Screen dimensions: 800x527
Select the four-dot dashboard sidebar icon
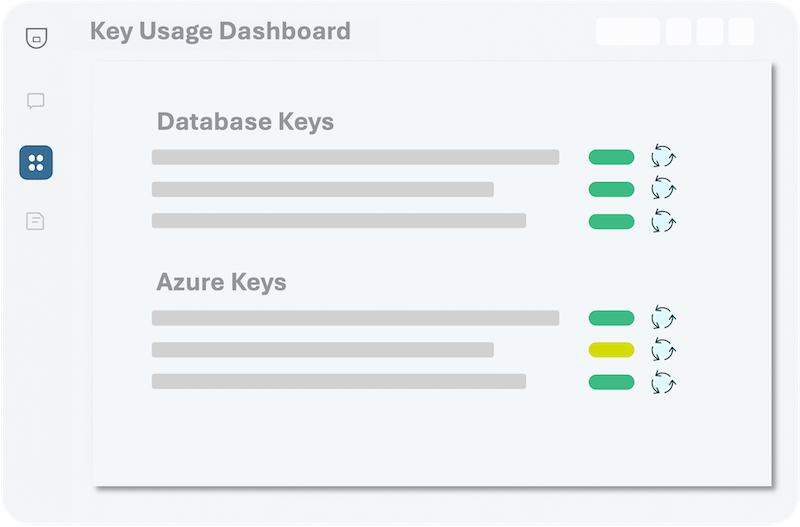point(36,163)
